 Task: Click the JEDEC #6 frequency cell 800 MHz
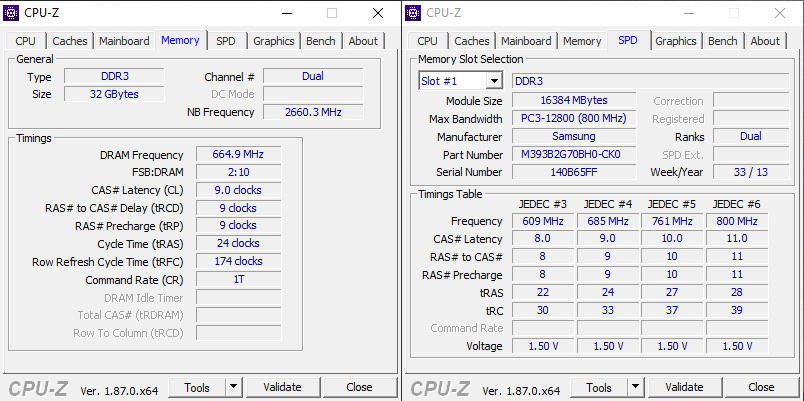(737, 222)
